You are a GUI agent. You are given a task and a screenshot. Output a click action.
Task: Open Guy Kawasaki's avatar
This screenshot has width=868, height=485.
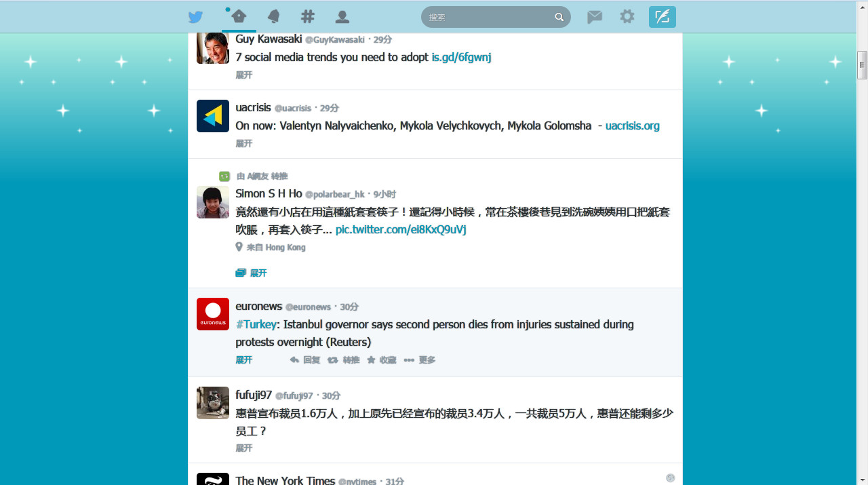213,47
